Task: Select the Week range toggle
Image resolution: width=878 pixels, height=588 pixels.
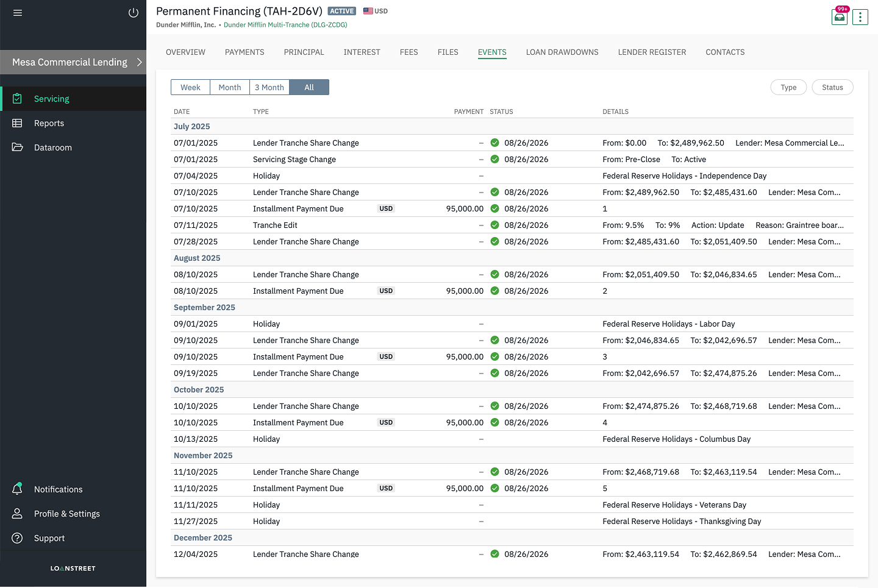Action: pyautogui.click(x=190, y=87)
